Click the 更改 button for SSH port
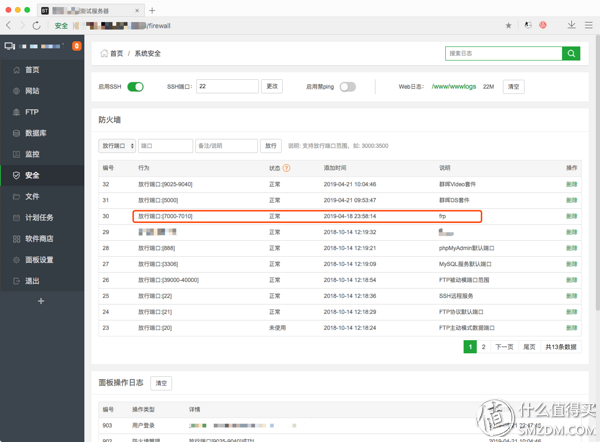 [x=272, y=86]
